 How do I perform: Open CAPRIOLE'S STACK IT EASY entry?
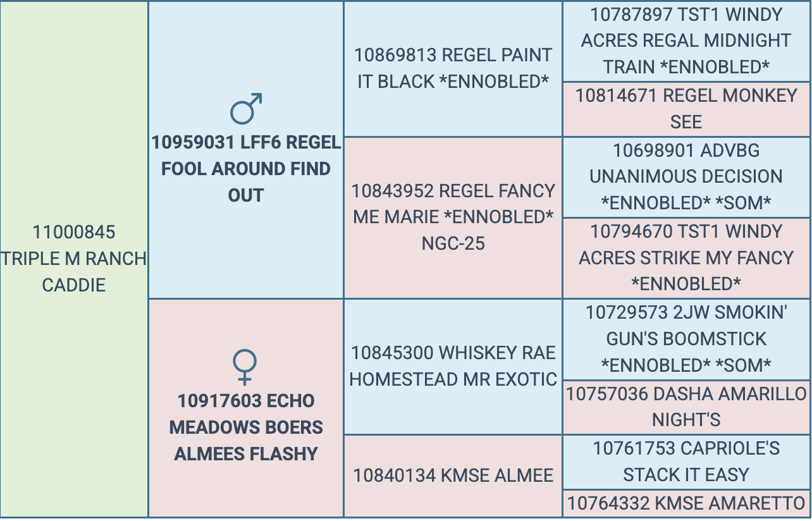point(686,462)
